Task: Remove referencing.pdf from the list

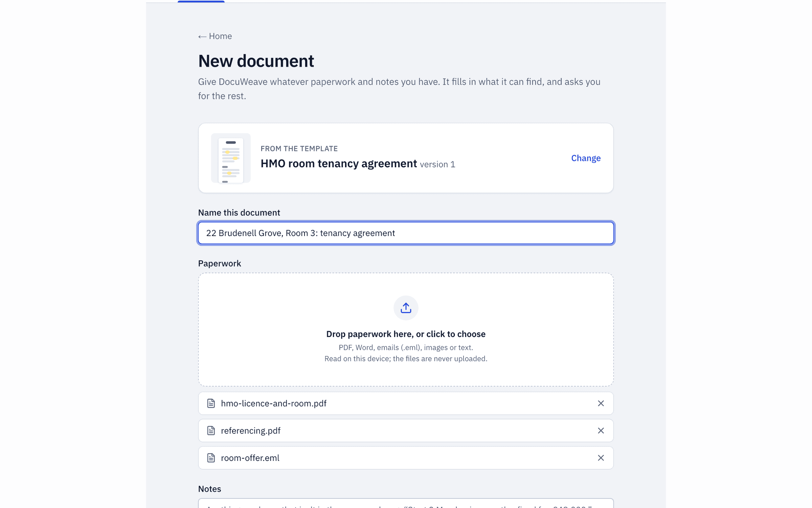Action: [601, 430]
